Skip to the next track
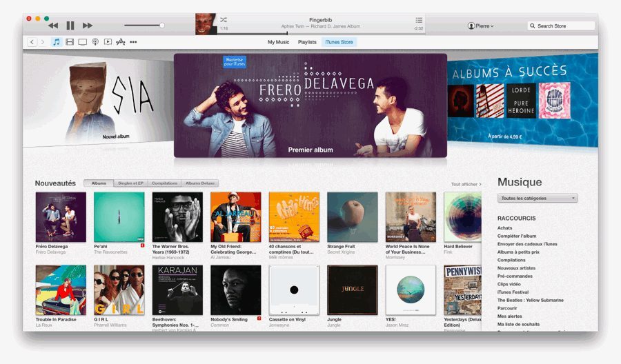The width and height of the screenshot is (621, 364). [x=88, y=26]
